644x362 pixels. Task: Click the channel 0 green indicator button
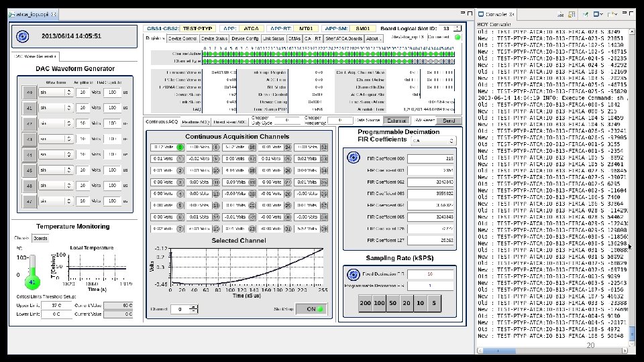point(180,147)
